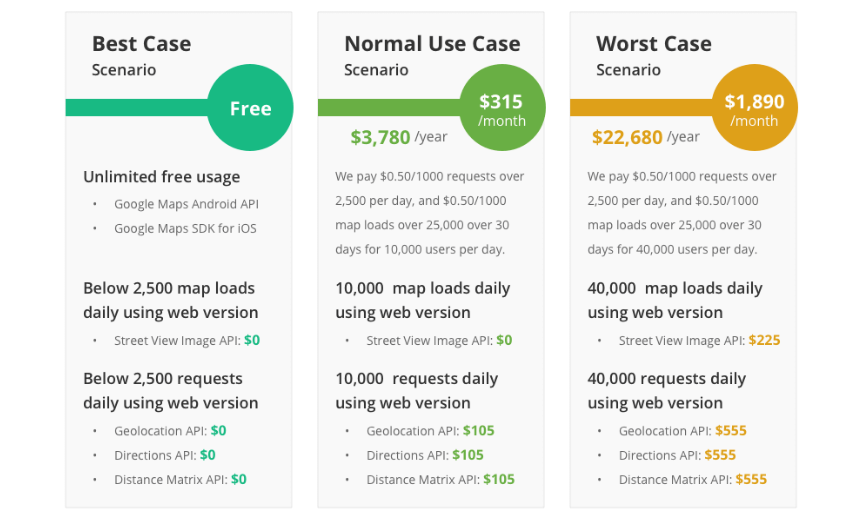The height and width of the screenshot is (520, 866).
Task: Click the Directions API $105 item
Action: pyautogui.click(x=425, y=455)
